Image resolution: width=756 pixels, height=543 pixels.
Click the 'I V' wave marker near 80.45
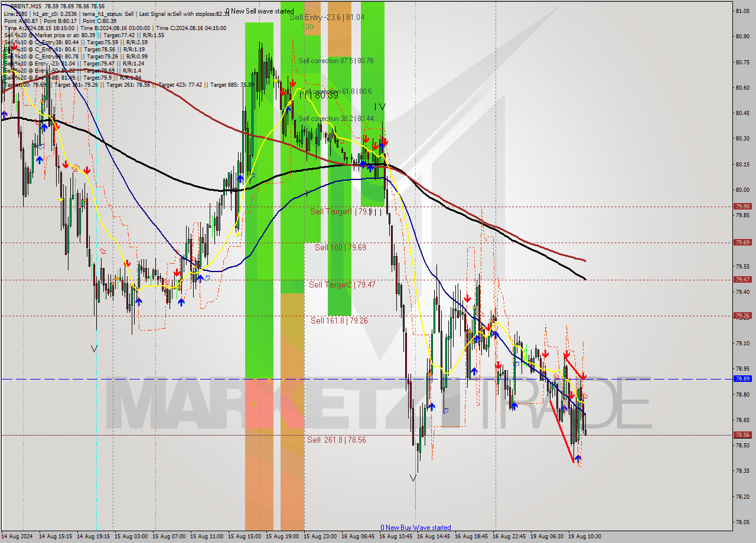click(380, 107)
